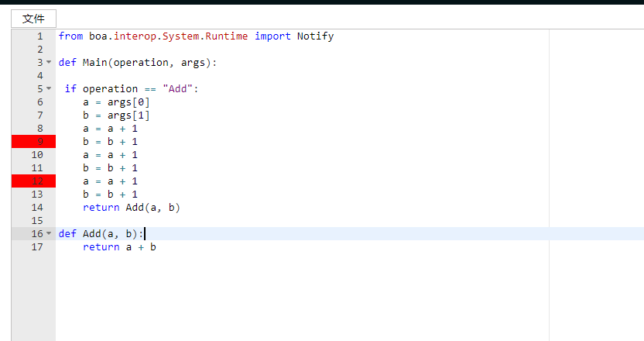Click 'b = b + 1' on line 13
The height and width of the screenshot is (341, 644).
pos(110,195)
